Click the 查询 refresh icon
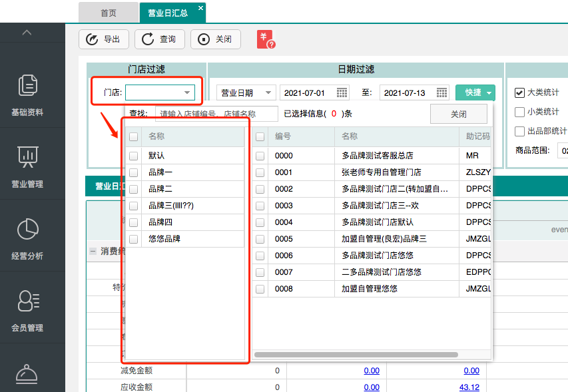 [147, 39]
